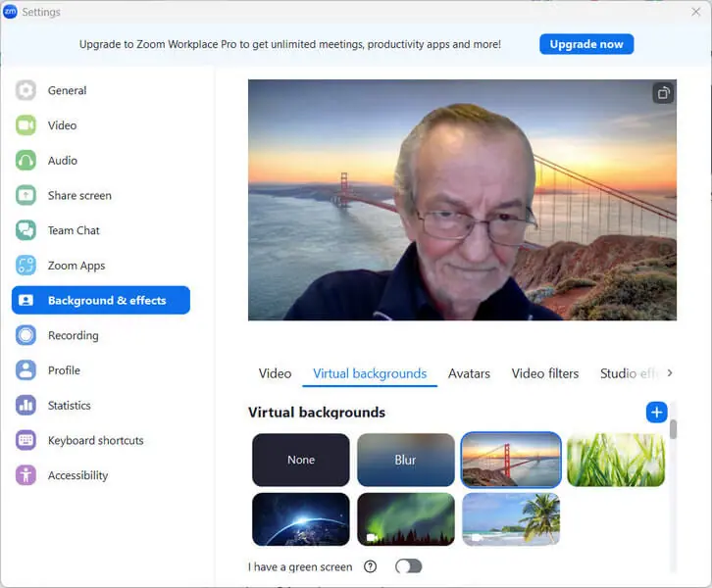712x588 pixels.
Task: Click the Upgrade now button
Action: (x=586, y=44)
